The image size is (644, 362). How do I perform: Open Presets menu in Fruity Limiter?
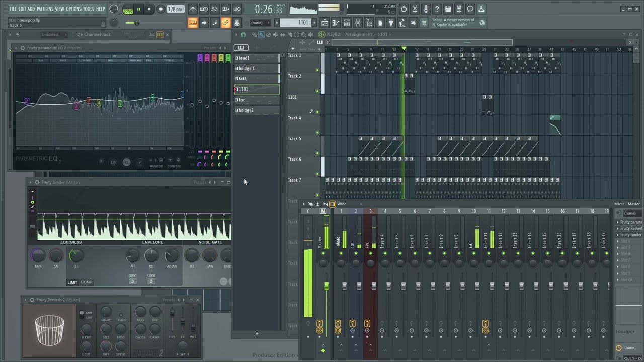pos(200,182)
